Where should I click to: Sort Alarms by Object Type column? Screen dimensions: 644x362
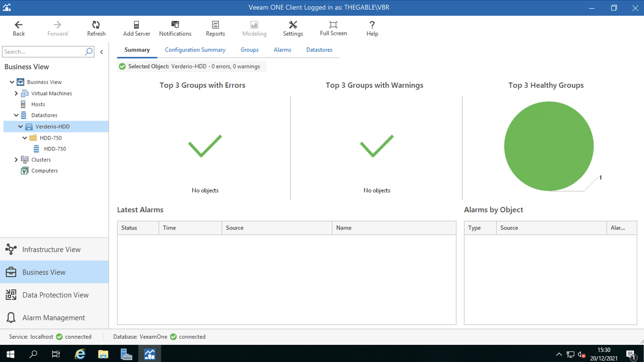pyautogui.click(x=480, y=228)
